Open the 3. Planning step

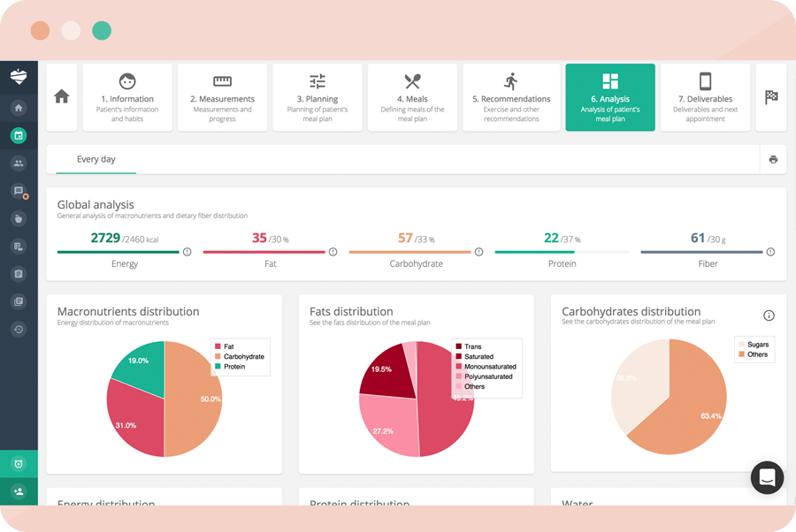click(x=317, y=97)
